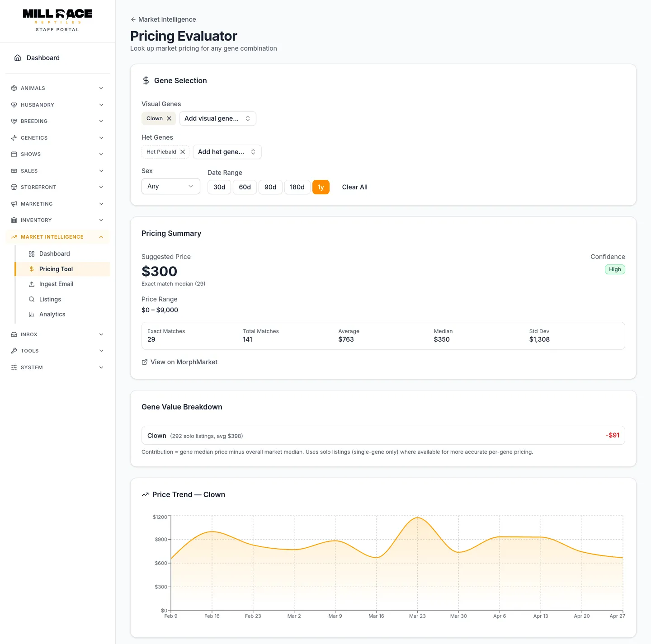Select the 1y date range
This screenshot has width=651, height=644.
[321, 187]
